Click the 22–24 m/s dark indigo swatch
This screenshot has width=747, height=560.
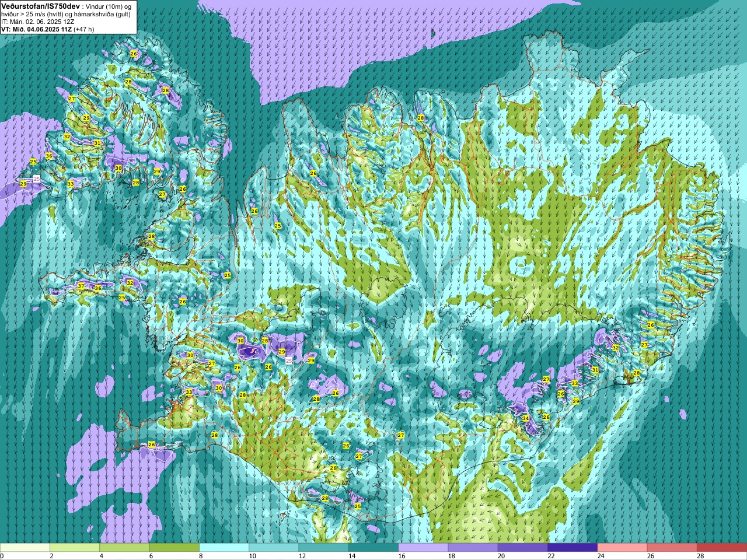573,548
